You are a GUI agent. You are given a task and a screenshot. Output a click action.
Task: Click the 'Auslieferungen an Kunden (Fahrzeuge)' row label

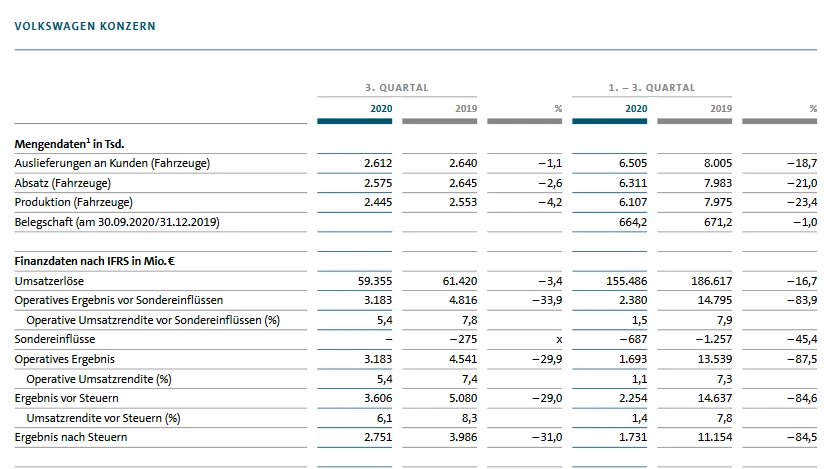coord(113,163)
